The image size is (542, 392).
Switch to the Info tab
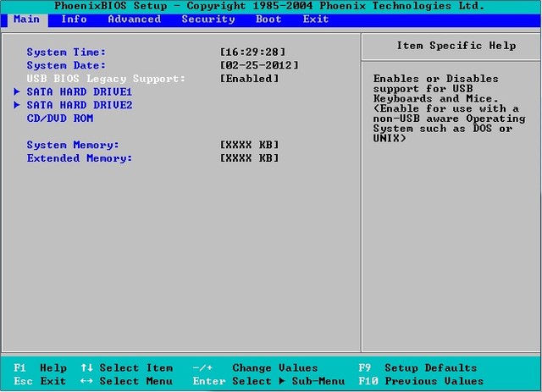[x=75, y=19]
